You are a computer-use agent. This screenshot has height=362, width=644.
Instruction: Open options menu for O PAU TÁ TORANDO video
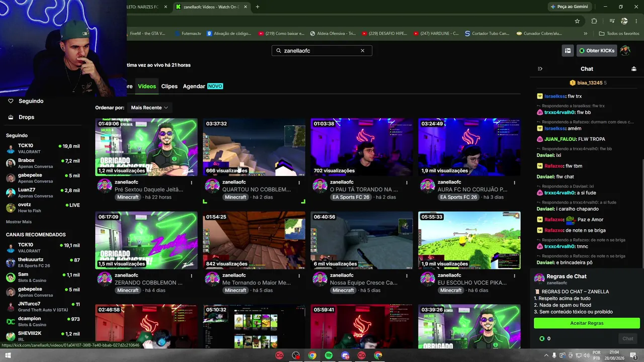coord(407,183)
